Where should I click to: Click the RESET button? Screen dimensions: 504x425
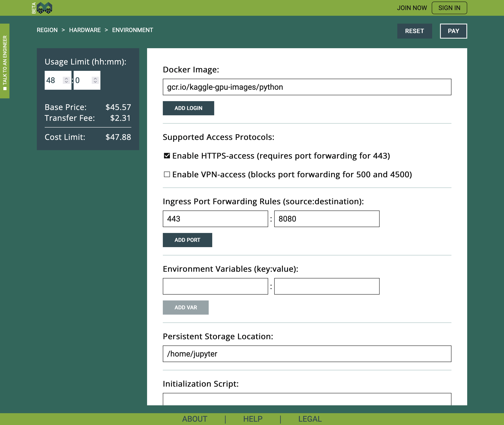pos(414,31)
